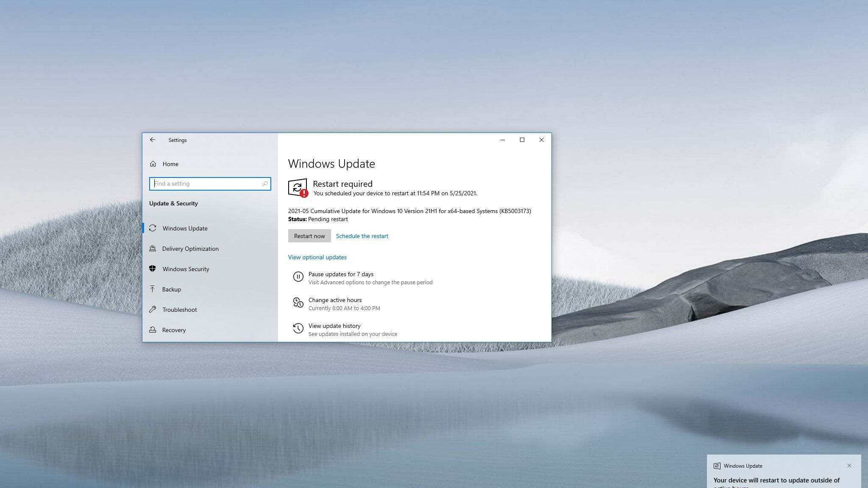This screenshot has width=868, height=488.
Task: Maximize the Settings window
Action: coord(522,140)
